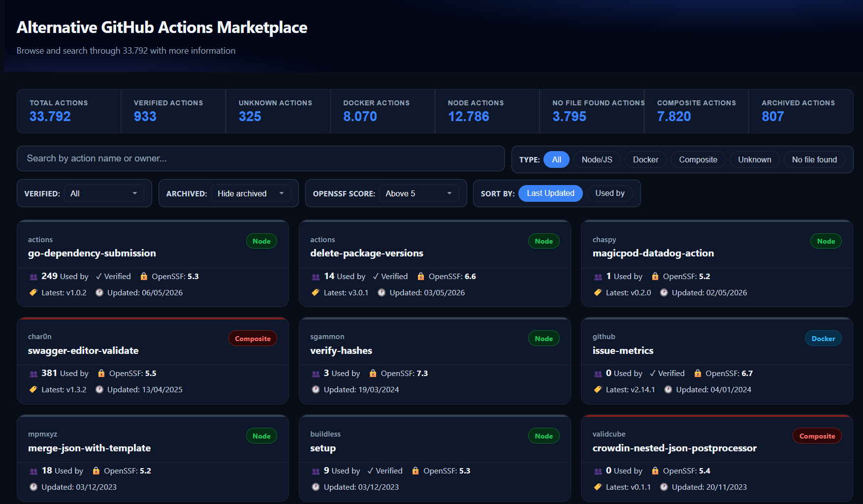
Task: Sort by Last Updated
Action: click(550, 193)
